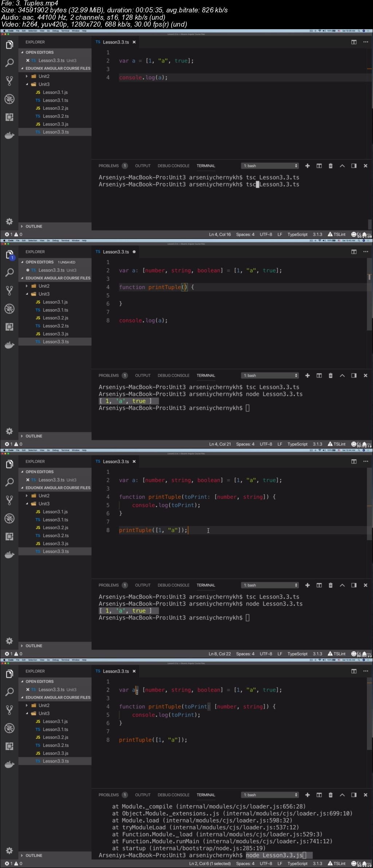373x868 pixels.
Task: Open '1: bash' terminal dropdown in third frame
Action: 270,585
